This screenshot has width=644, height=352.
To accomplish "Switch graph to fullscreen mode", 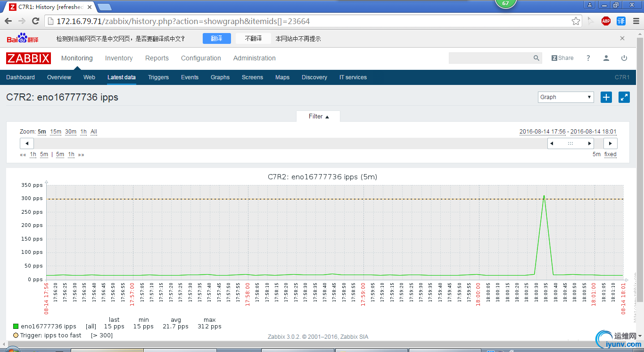I will (x=624, y=97).
